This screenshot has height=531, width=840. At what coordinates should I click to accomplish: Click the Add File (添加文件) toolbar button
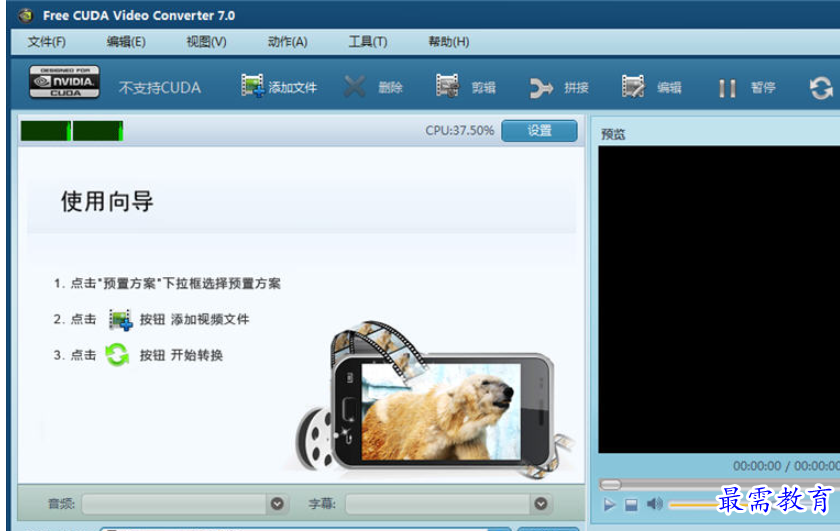279,86
